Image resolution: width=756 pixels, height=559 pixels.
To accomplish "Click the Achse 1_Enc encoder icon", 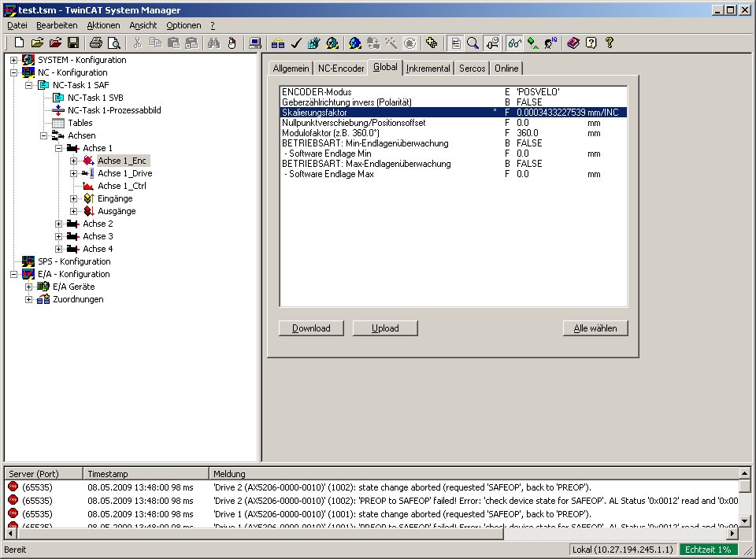I will click(x=88, y=161).
